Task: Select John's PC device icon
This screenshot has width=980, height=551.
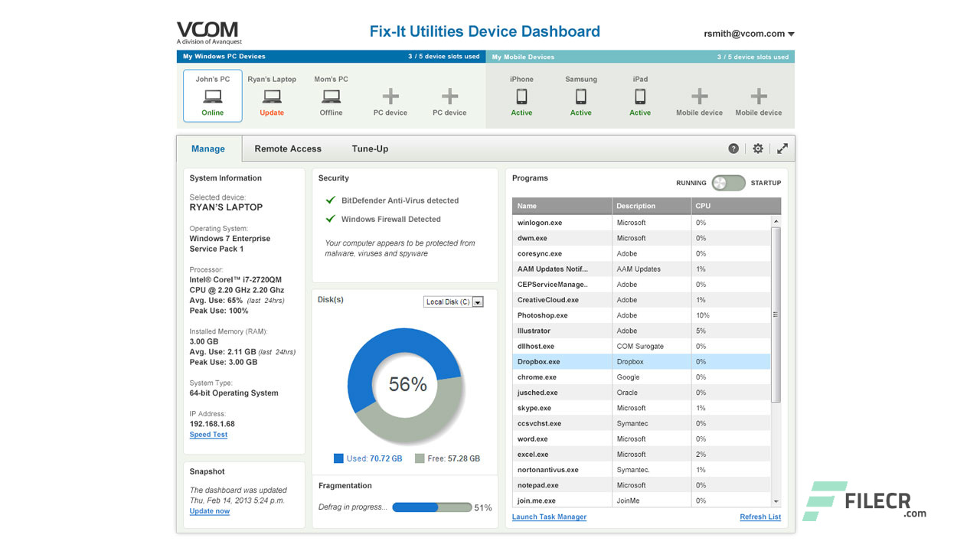Action: pos(213,96)
